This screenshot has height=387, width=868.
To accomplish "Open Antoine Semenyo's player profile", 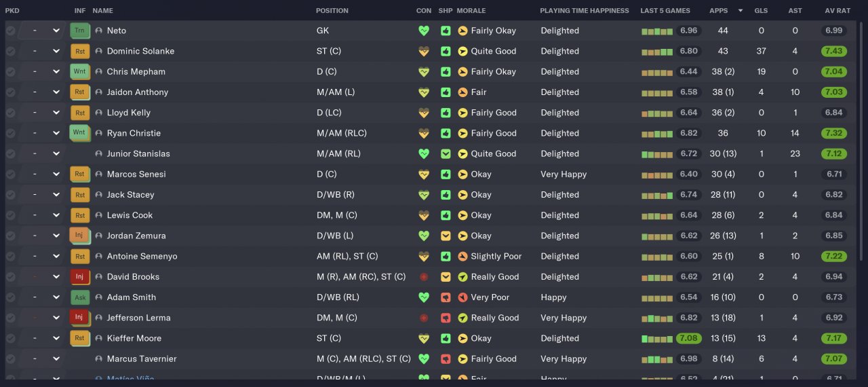I will pos(142,257).
